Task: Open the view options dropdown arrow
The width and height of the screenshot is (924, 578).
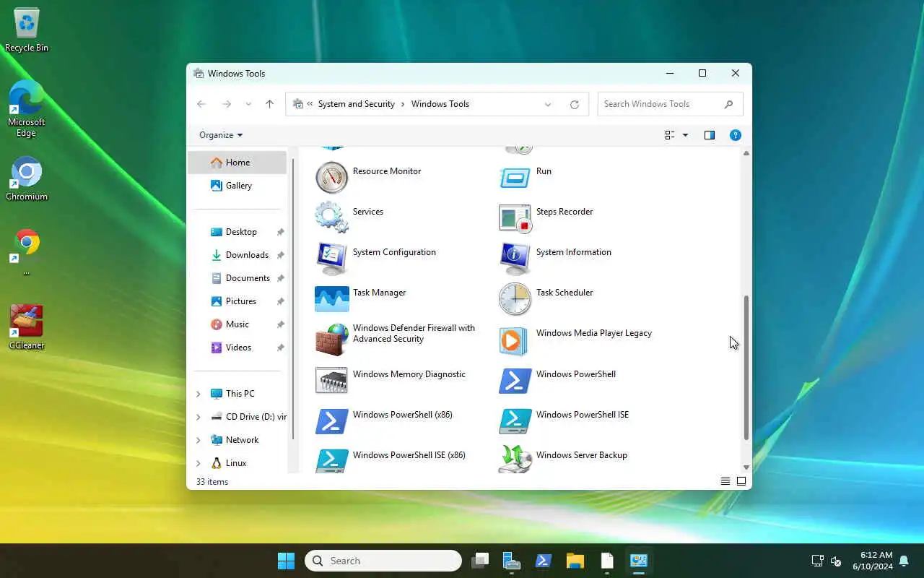Action: click(x=685, y=135)
